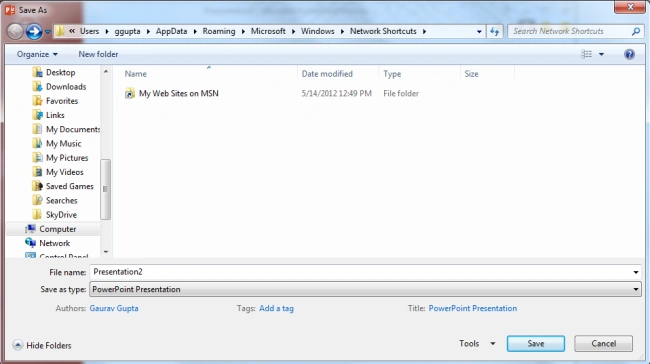Click the Network icon in tree
The image size is (650, 364).
30,243
